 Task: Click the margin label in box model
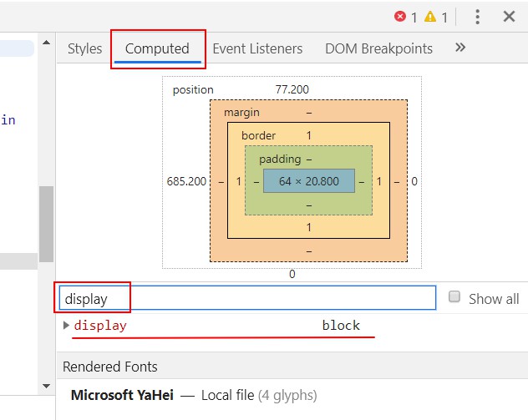[241, 112]
